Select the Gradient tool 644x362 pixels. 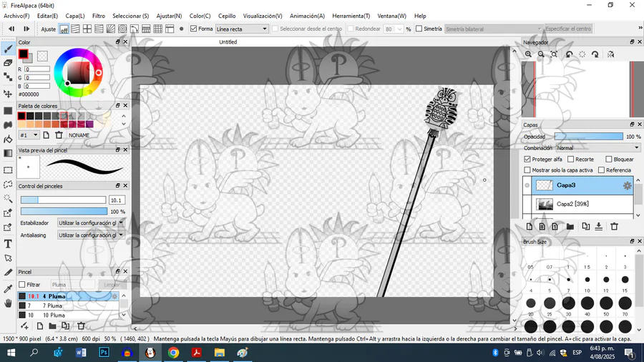pyautogui.click(x=8, y=153)
